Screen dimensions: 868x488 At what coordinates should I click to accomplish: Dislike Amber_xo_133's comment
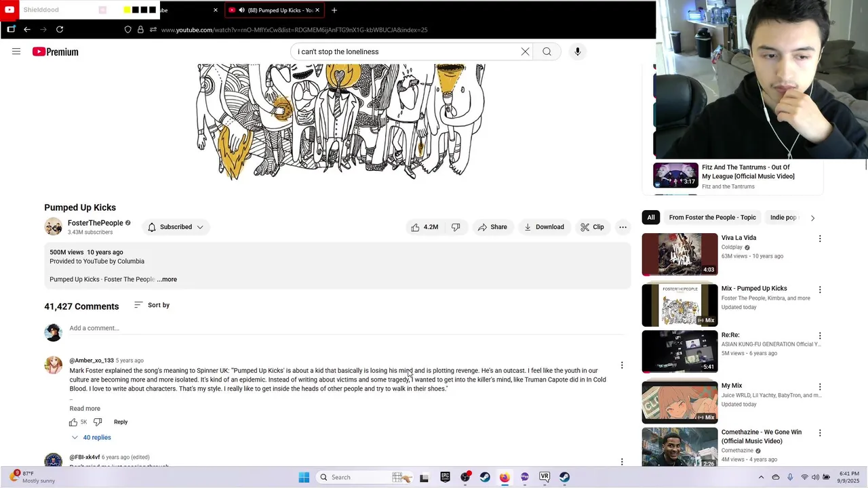pos(98,422)
